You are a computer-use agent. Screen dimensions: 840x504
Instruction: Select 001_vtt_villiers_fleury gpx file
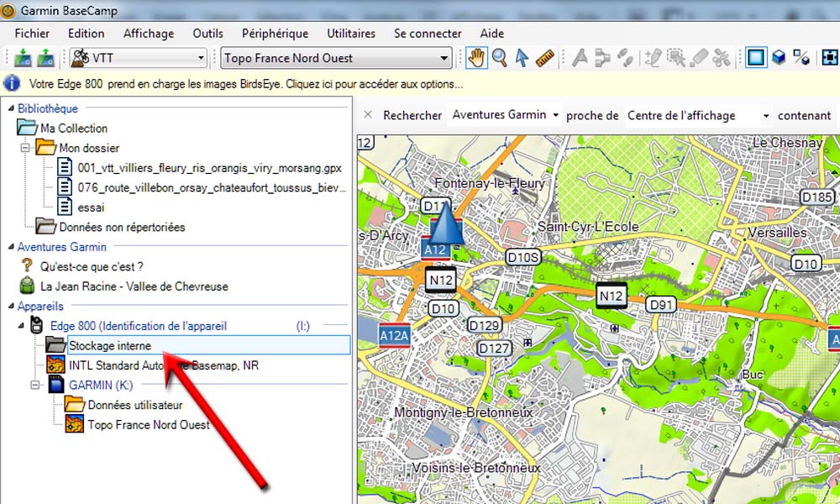click(x=209, y=168)
